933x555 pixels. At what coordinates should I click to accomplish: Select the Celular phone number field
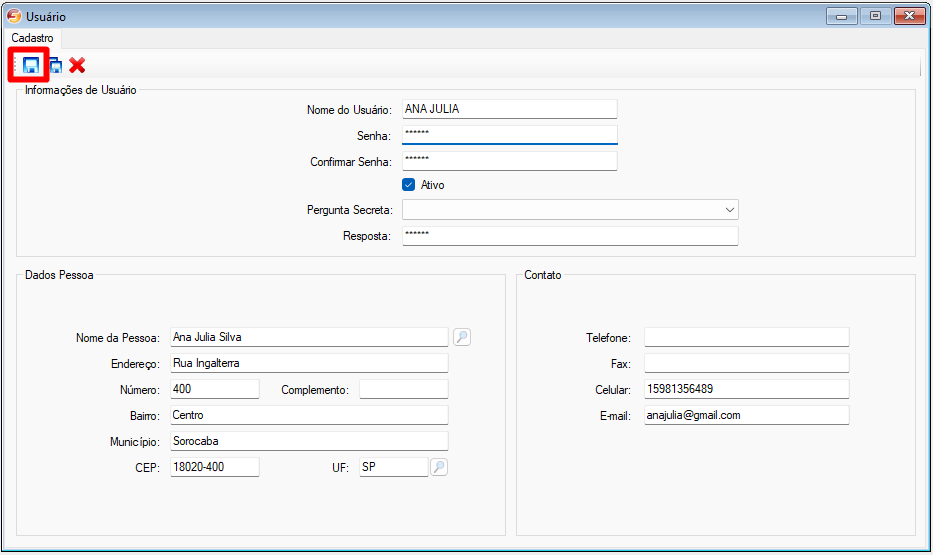click(745, 389)
